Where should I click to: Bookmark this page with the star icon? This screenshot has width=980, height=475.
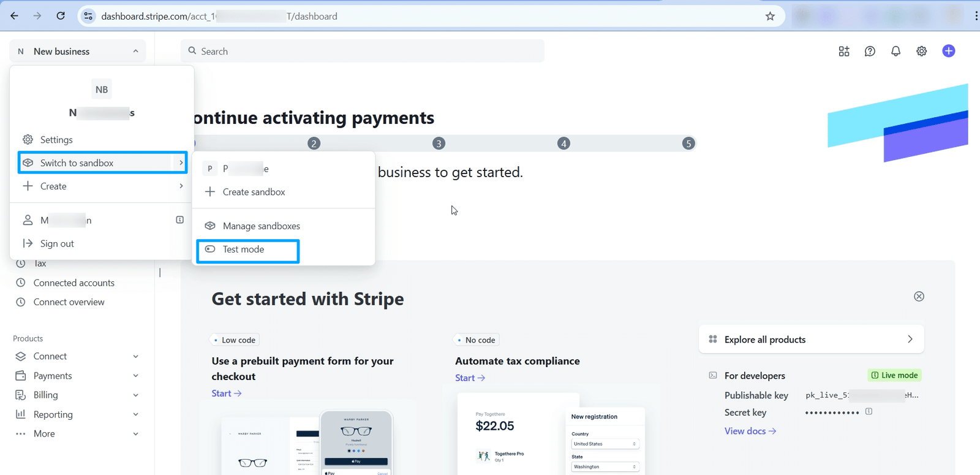tap(771, 17)
